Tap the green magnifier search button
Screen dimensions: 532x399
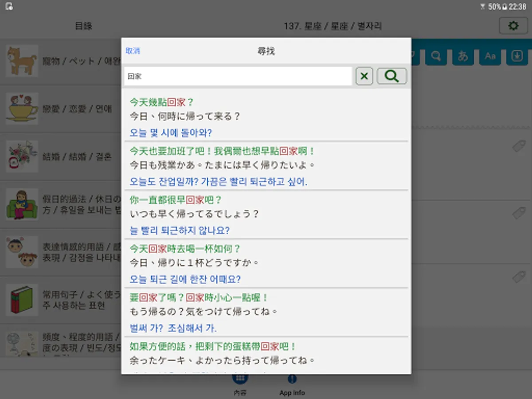[392, 76]
